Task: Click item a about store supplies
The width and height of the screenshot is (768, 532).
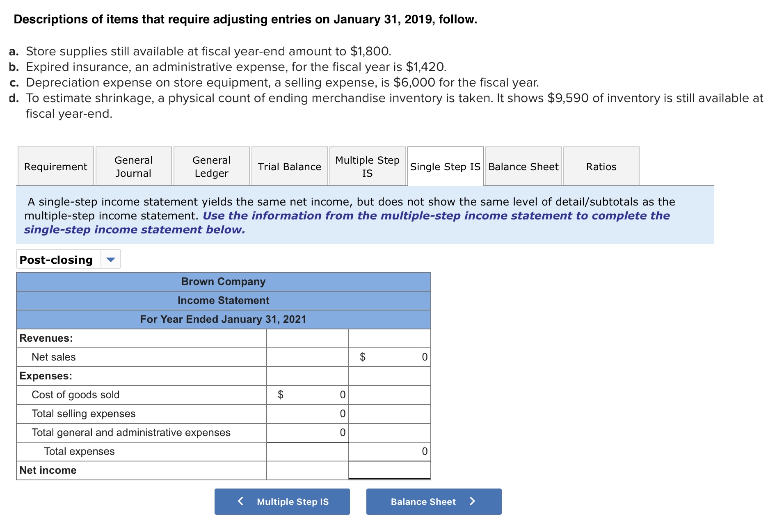Action: [x=200, y=51]
